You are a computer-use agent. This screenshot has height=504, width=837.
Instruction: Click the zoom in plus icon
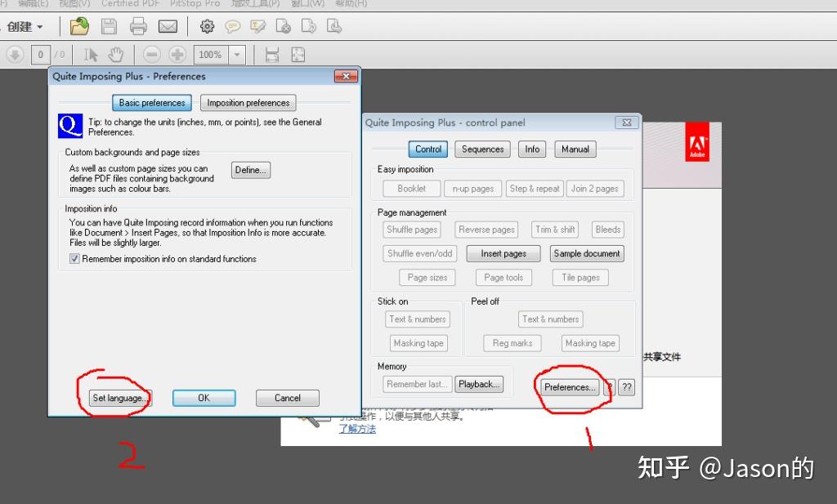[x=177, y=55]
